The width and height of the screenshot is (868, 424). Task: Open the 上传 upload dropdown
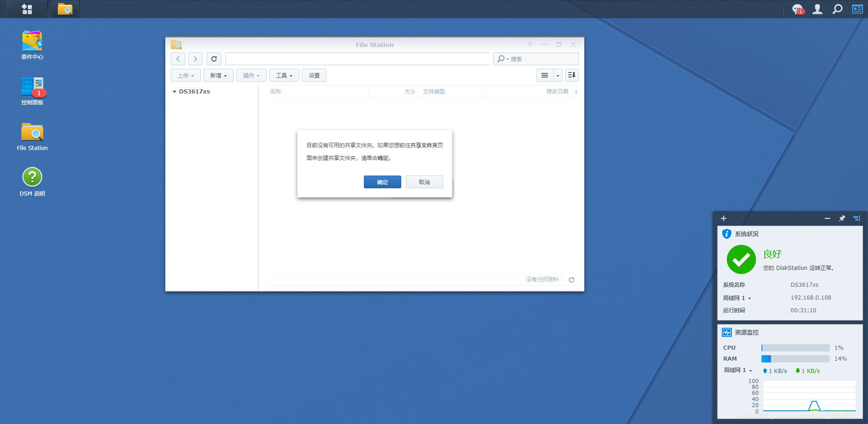click(186, 75)
